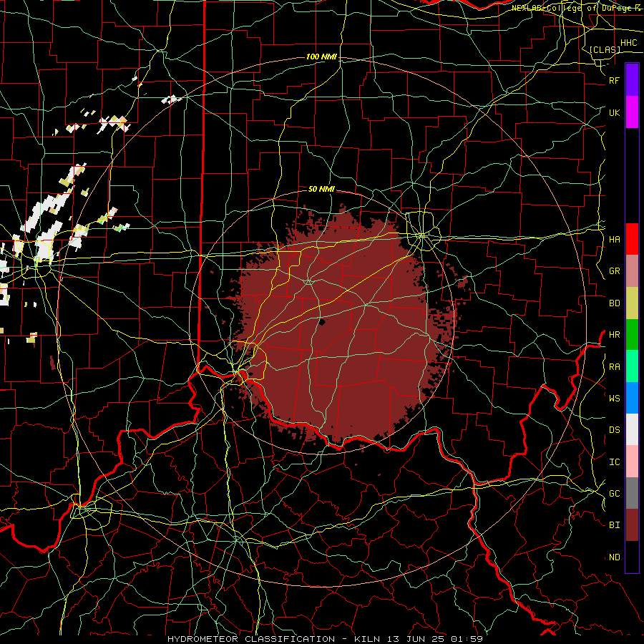This screenshot has width=644, height=644.
Task: Click the HR legend label
Action: [x=614, y=335]
